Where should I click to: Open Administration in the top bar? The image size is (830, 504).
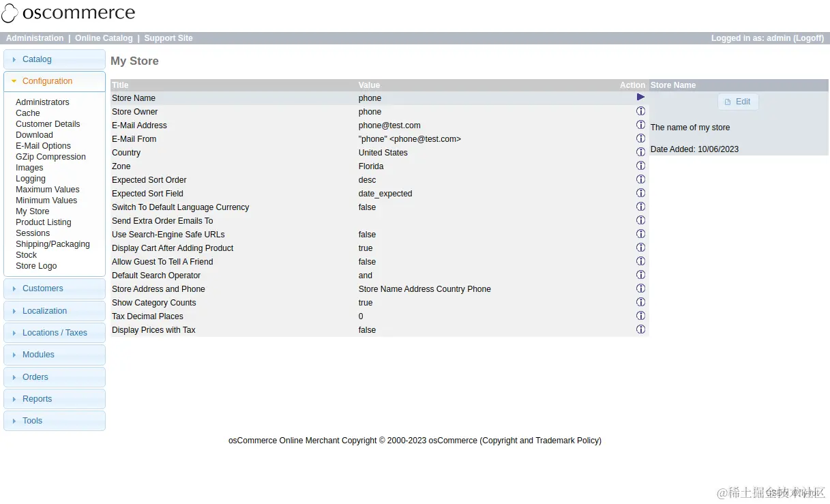click(x=35, y=38)
